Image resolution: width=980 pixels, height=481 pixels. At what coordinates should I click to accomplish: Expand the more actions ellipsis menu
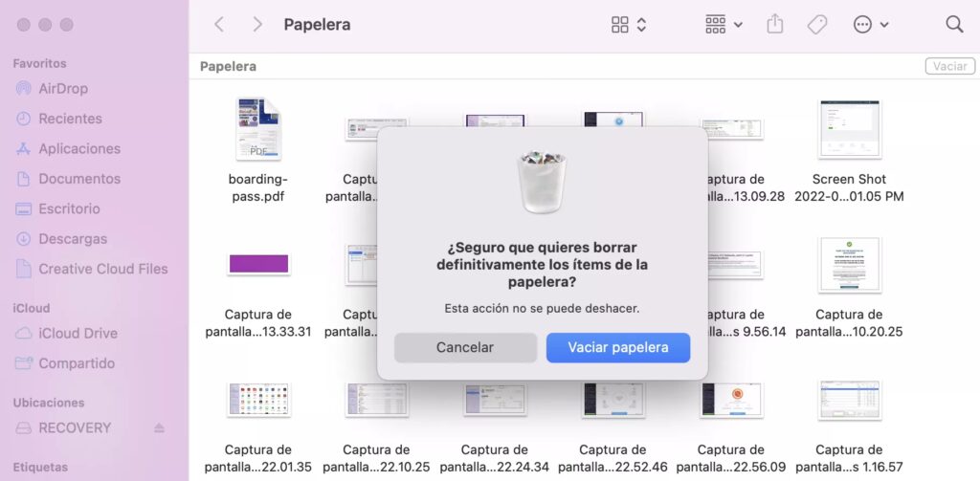tap(870, 25)
